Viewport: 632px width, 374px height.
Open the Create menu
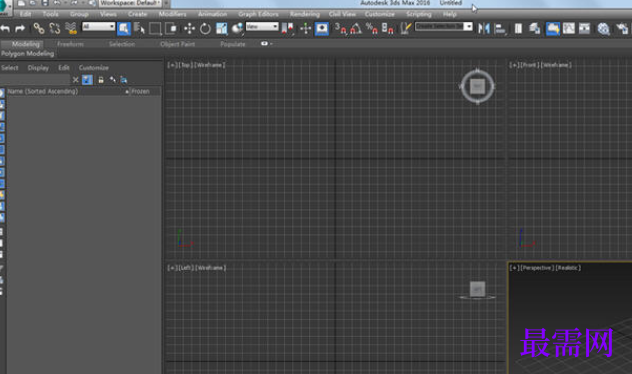click(137, 14)
